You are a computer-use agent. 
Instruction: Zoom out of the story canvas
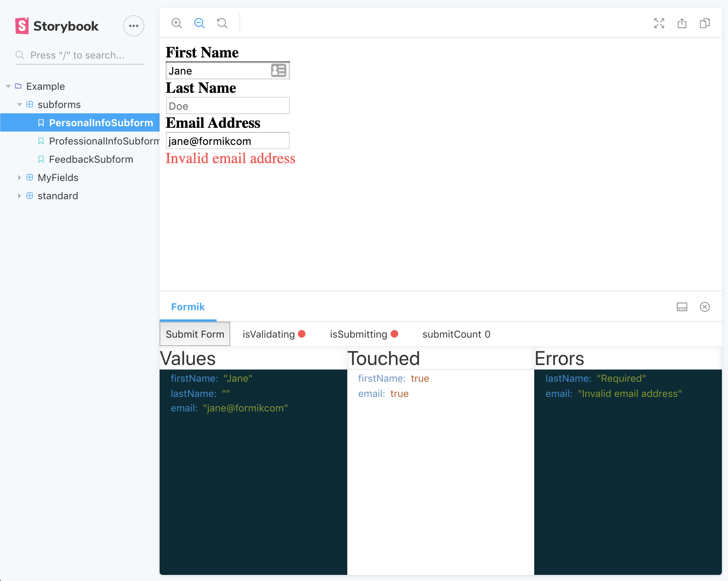[x=199, y=23]
